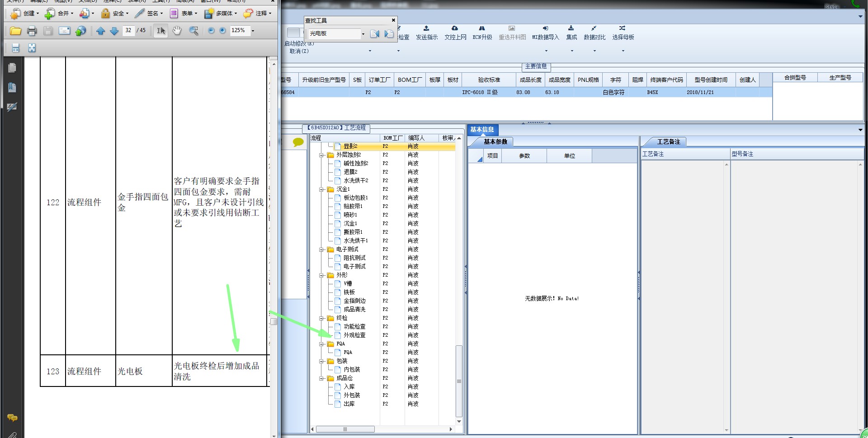Click the PDF document vertical scrollbar thumb
The height and width of the screenshot is (438, 868).
(274, 322)
